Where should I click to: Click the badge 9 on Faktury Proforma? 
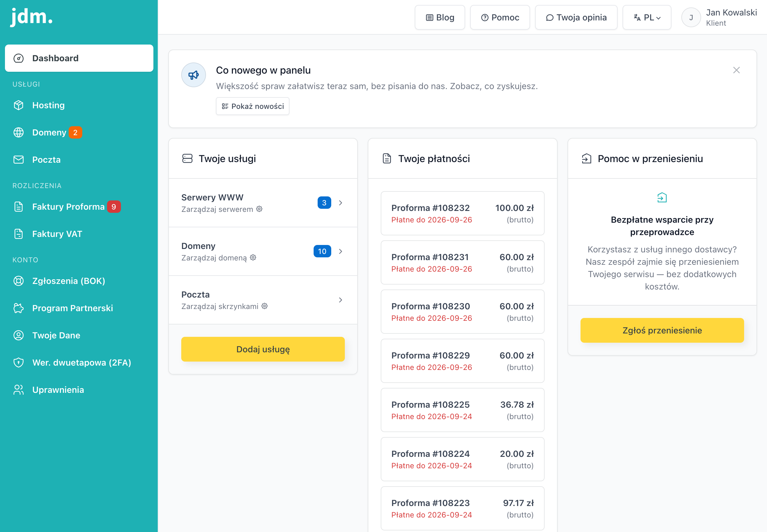[114, 207]
